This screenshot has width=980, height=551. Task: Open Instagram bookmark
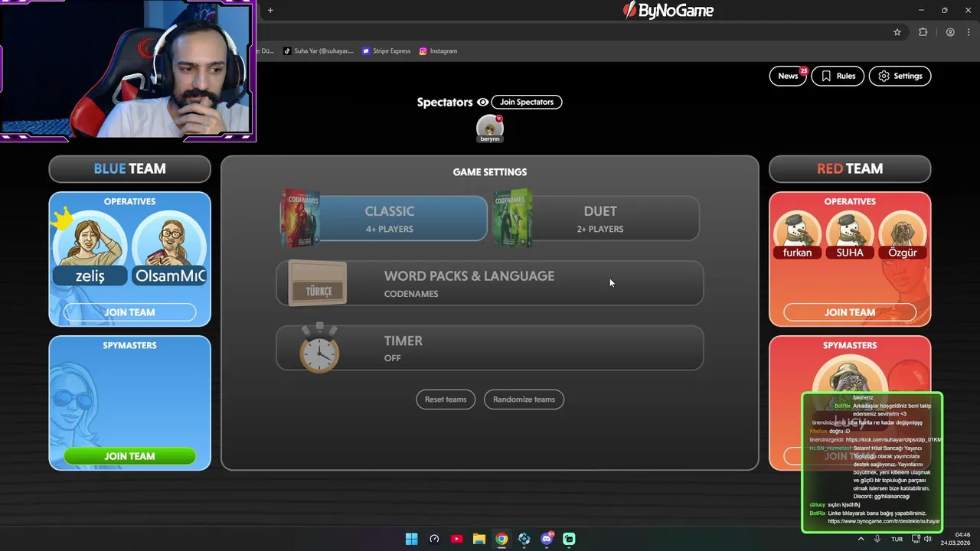438,51
